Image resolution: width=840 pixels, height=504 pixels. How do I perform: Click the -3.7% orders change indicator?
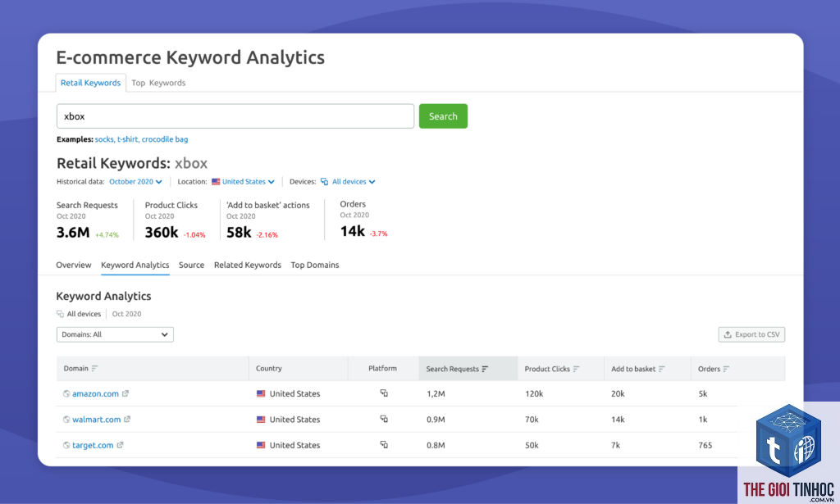click(x=378, y=234)
